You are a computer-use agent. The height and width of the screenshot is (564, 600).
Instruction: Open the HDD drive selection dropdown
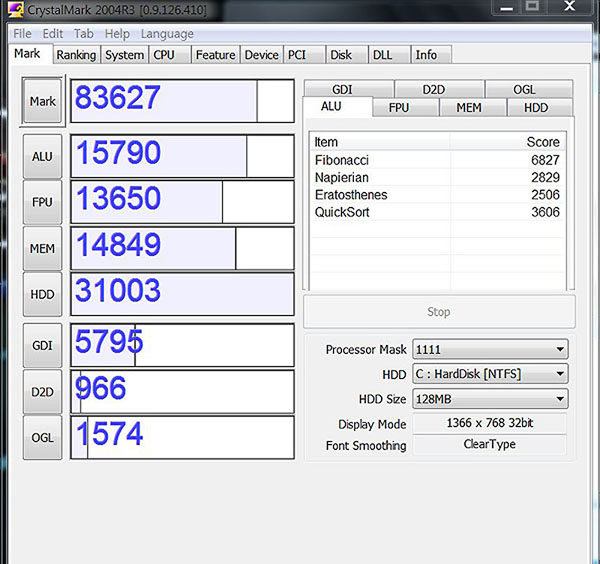click(x=490, y=373)
